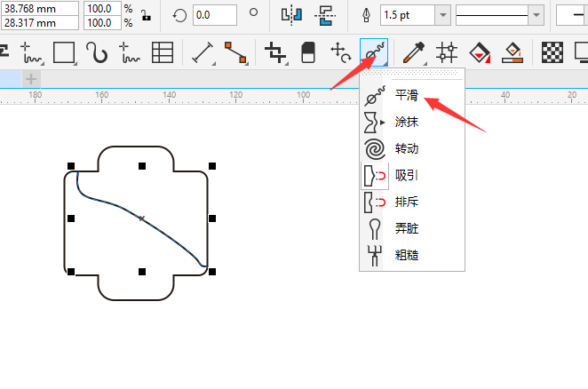Select the Eraser tool
Screen dimensions: 588x389
pos(307,53)
